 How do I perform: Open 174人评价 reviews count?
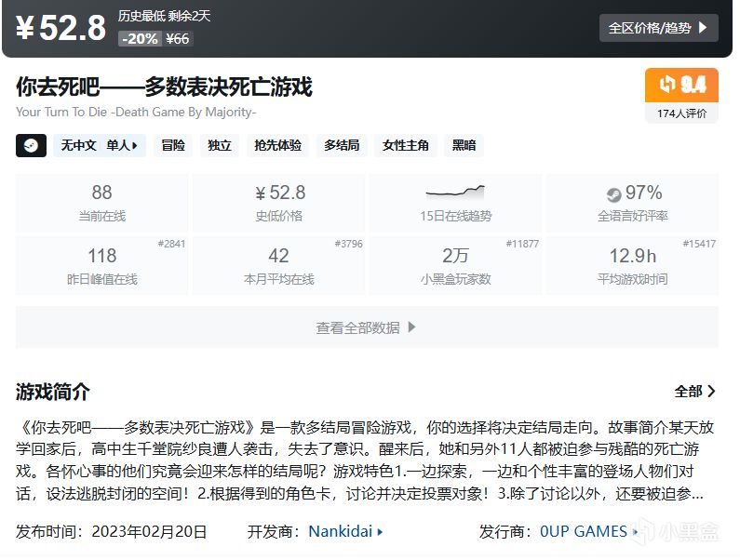(681, 113)
